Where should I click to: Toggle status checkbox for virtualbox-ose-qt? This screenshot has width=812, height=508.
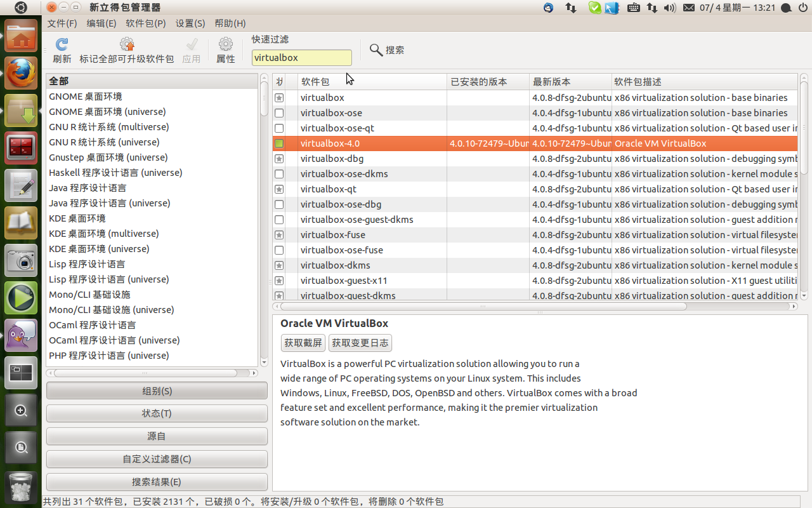point(279,128)
